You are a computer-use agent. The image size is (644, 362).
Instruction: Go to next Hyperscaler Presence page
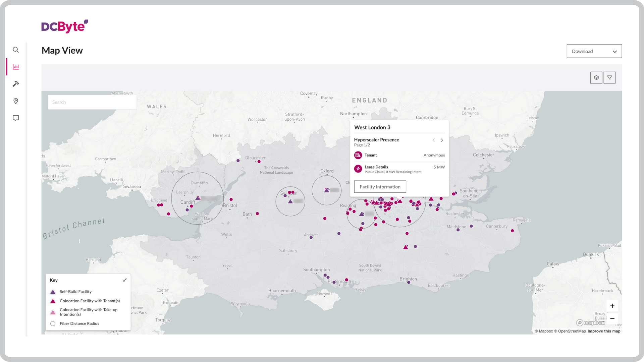(x=442, y=140)
